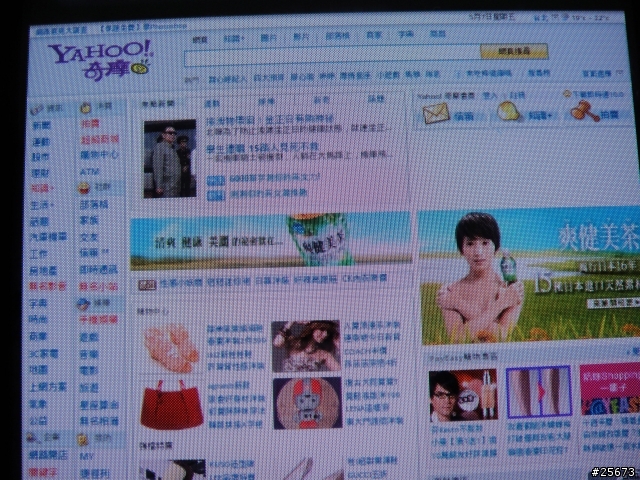640x480 pixels.
Task: Click 電影 in the sidebar
Action: coord(89,370)
